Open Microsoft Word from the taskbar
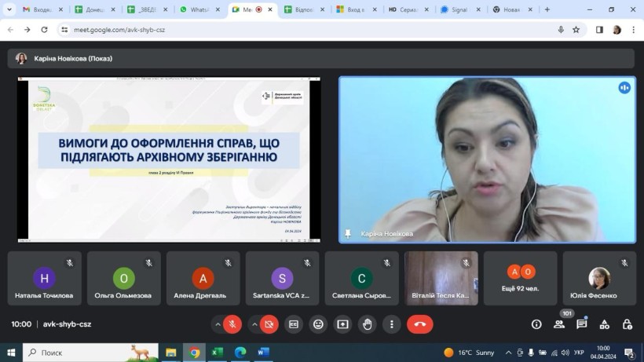644x362 pixels. pyautogui.click(x=263, y=353)
